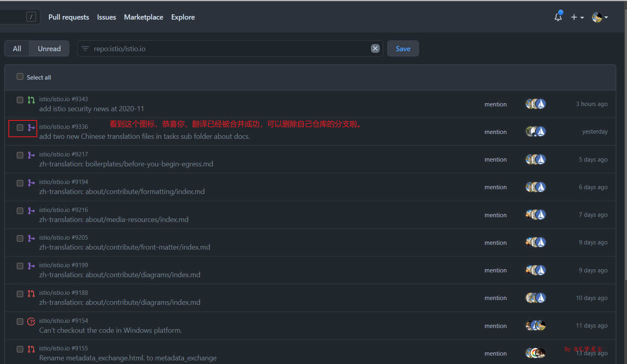Go to Issues in top navigation

point(106,17)
